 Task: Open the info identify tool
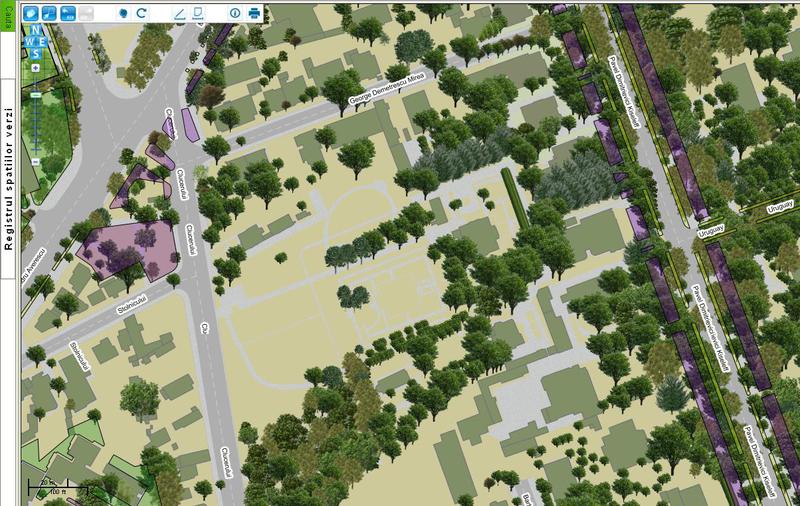pyautogui.click(x=235, y=13)
